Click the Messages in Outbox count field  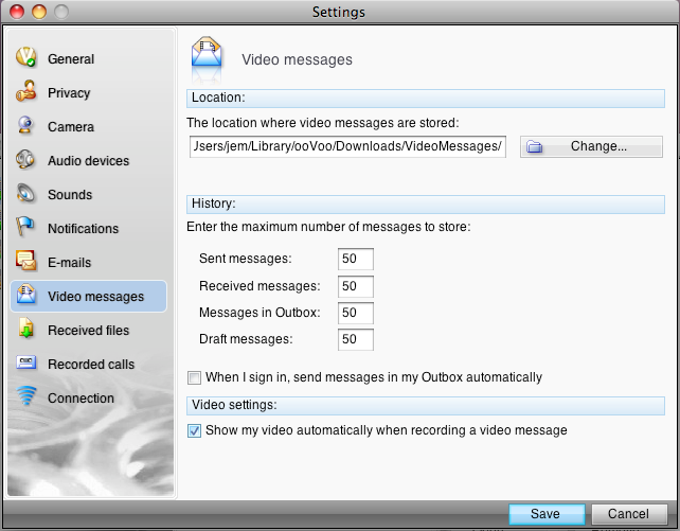point(356,313)
